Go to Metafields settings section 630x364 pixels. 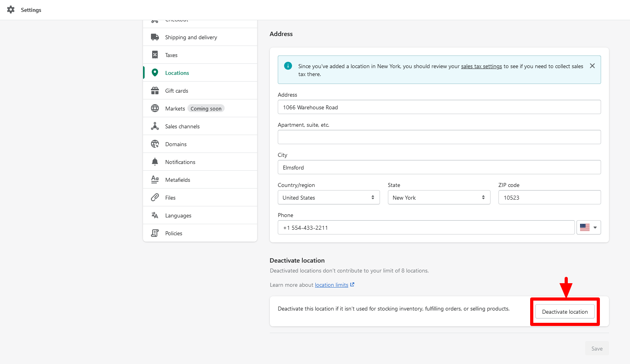[178, 180]
